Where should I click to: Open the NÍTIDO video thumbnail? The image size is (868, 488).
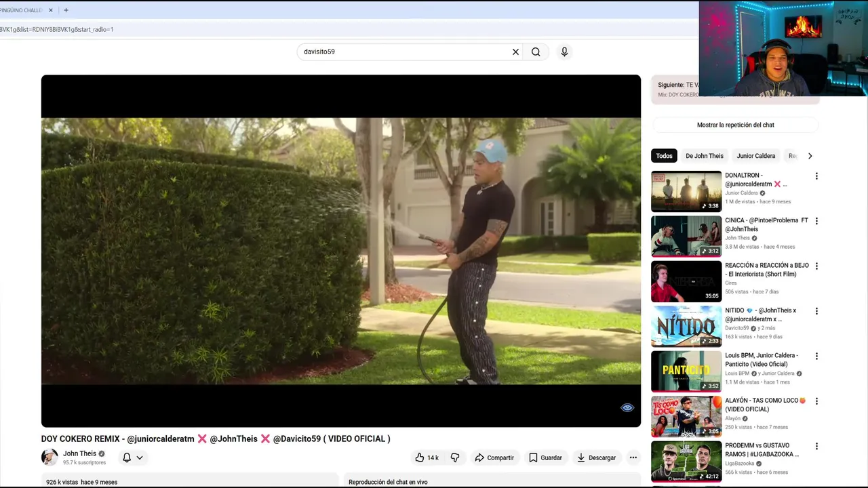pos(686,326)
